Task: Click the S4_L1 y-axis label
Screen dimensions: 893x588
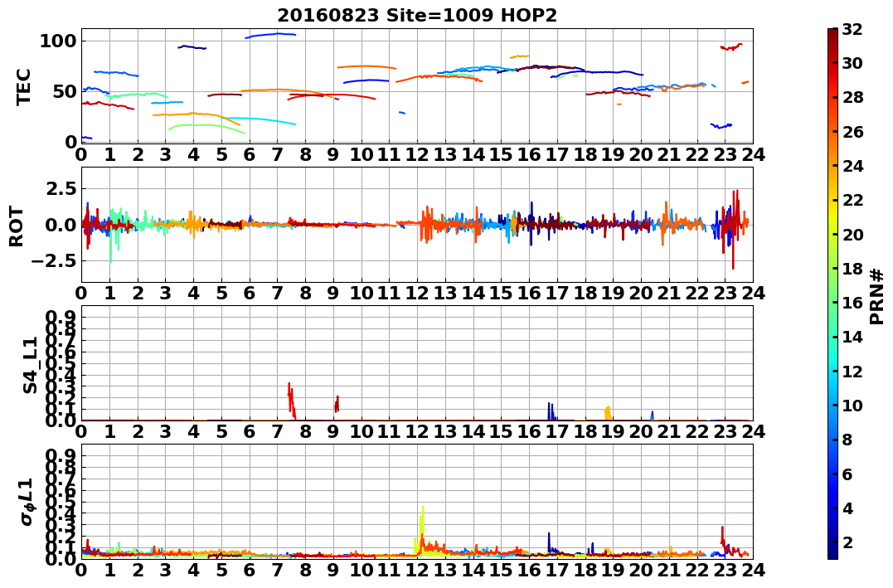Action: [x=30, y=365]
